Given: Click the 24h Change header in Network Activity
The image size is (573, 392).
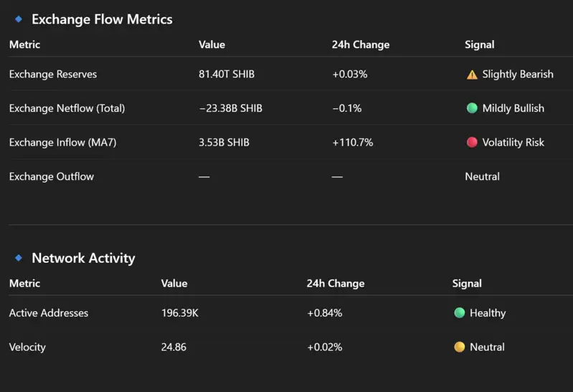Looking at the screenshot, I should (x=336, y=283).
